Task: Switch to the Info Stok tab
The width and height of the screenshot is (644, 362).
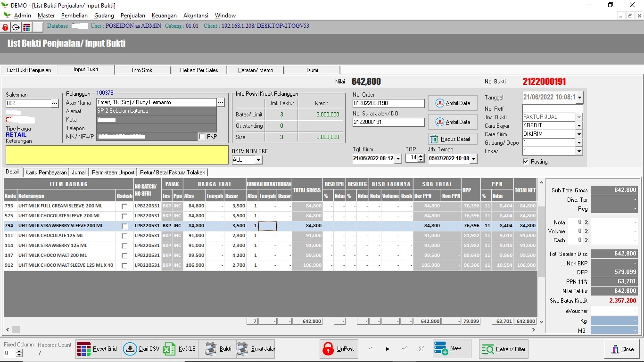Action: coord(142,70)
